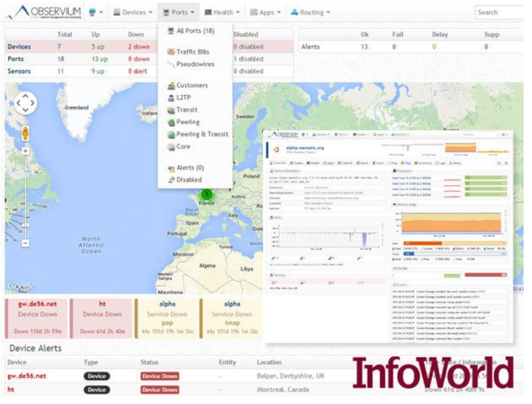Click the map zoom slider track

click(25, 197)
